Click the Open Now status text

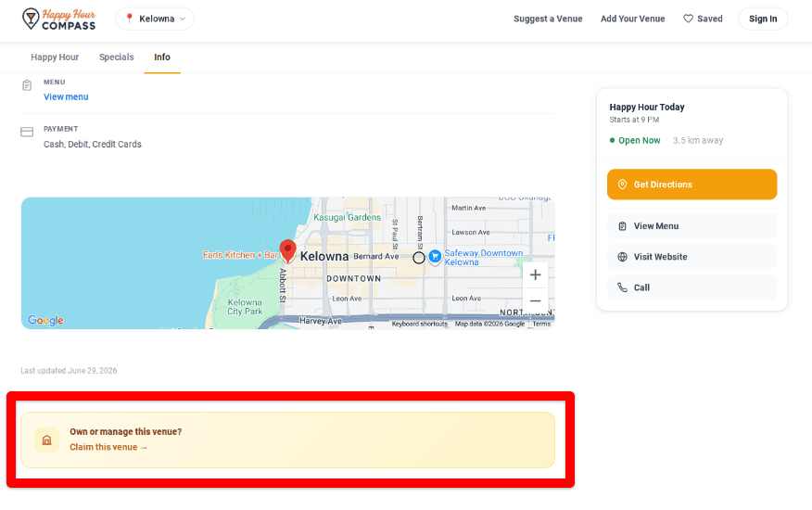pos(639,140)
